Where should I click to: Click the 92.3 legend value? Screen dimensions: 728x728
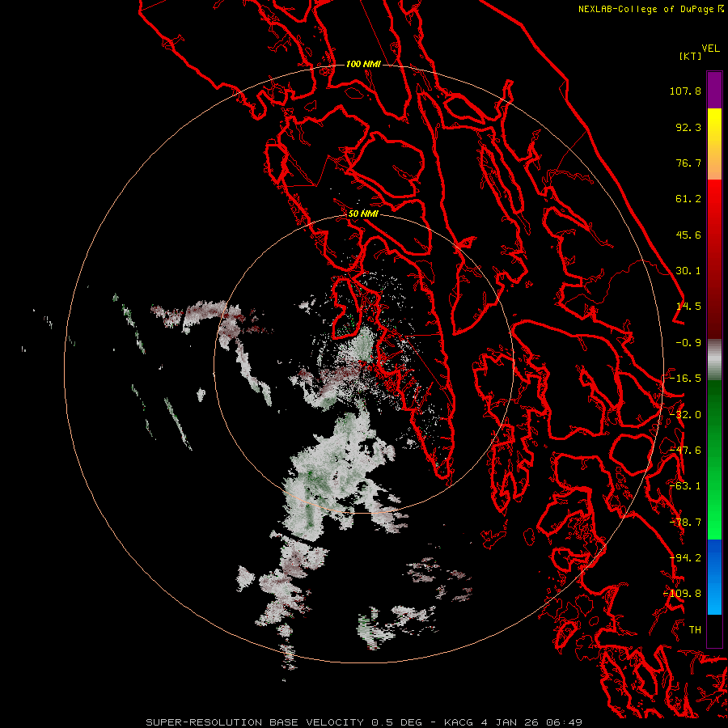(688, 127)
